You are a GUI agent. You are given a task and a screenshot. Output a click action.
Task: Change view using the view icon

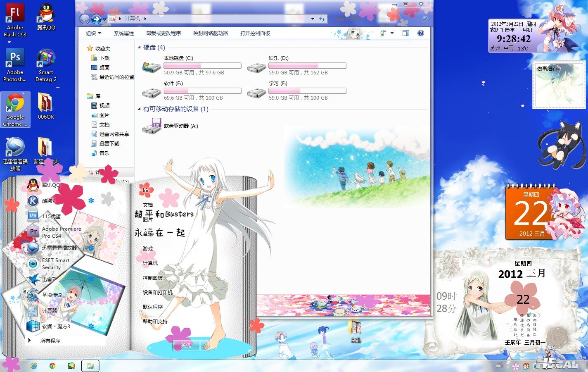pos(383,33)
